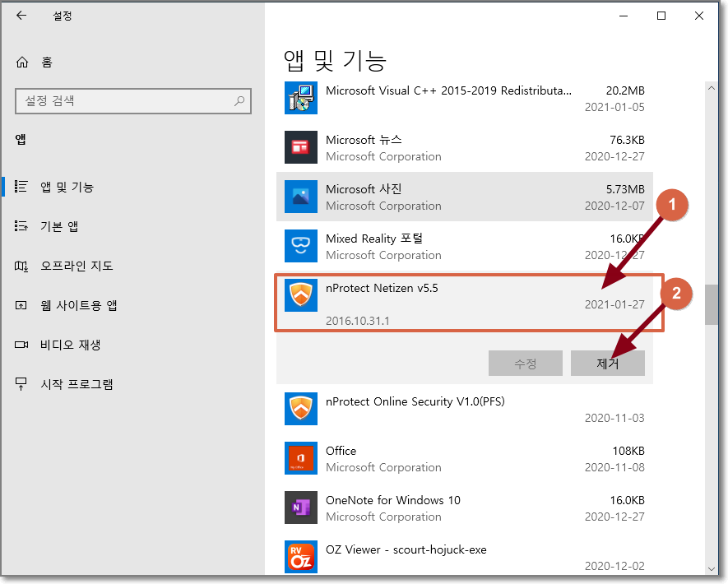Click the Microsoft 사진 app icon
The image size is (728, 584).
[x=301, y=197]
